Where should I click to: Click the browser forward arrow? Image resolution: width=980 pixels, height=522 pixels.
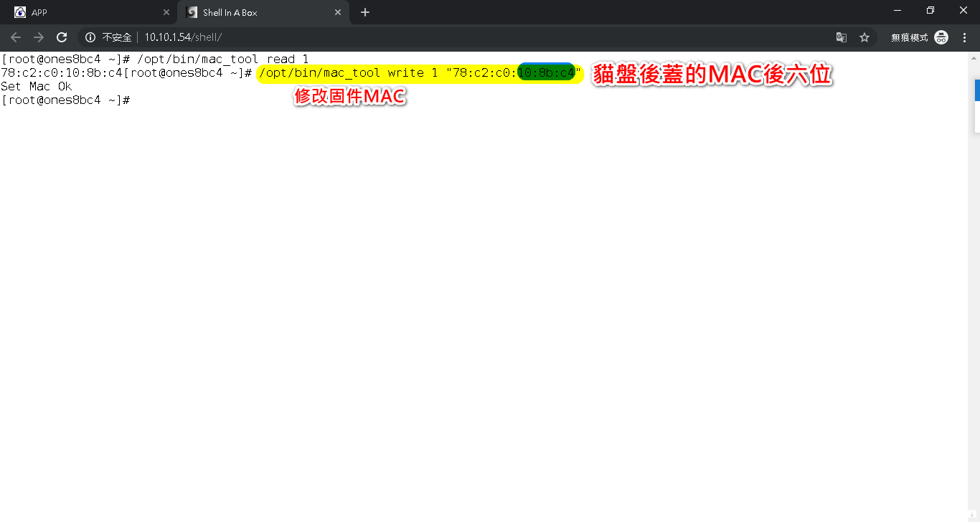click(x=39, y=37)
